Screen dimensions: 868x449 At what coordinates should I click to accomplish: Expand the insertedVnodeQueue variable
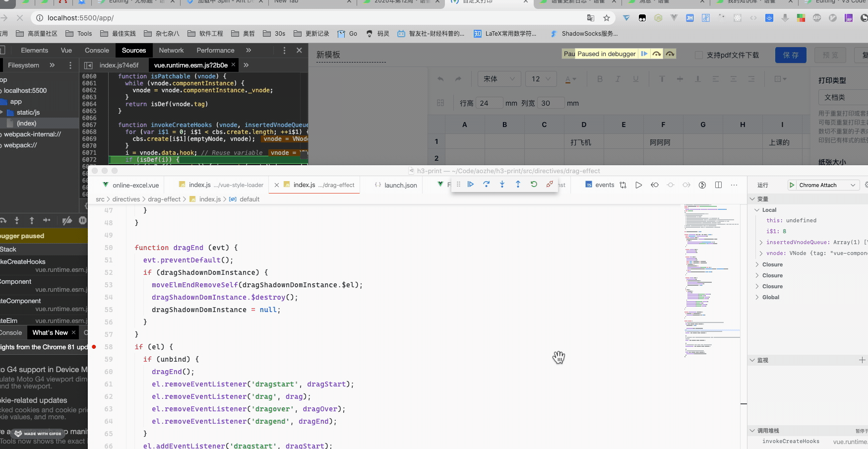[x=761, y=242]
